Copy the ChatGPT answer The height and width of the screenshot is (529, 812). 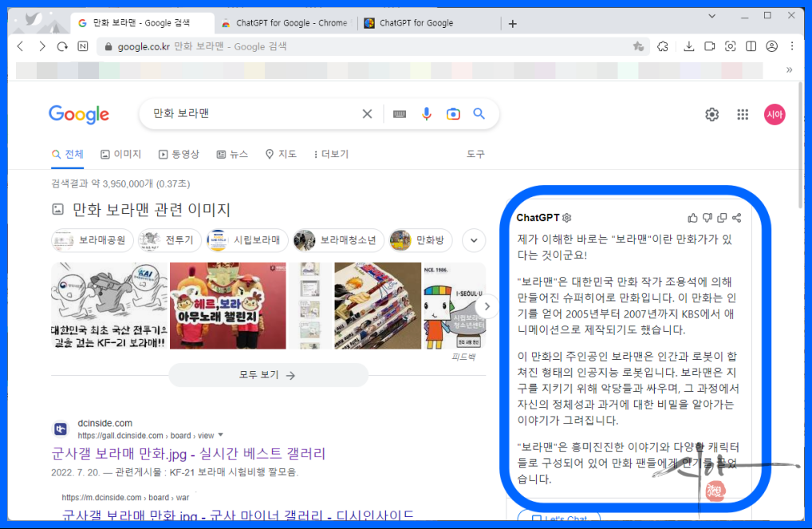click(x=722, y=218)
